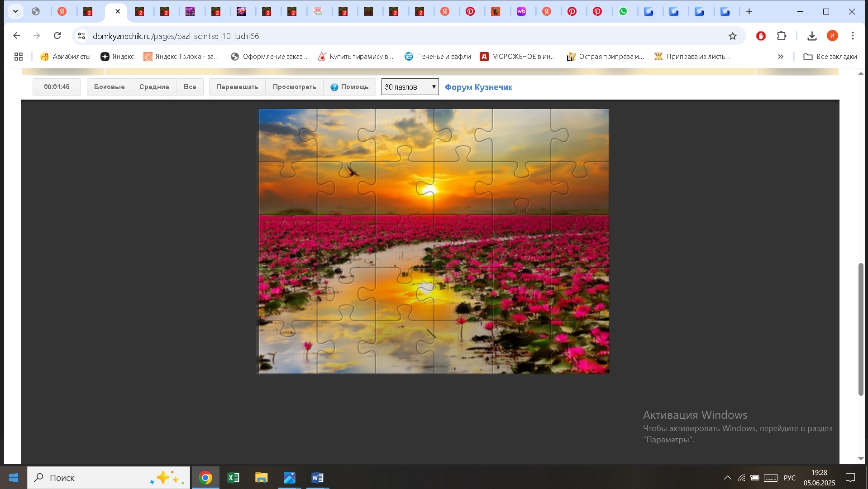Switch to the grey globe icon tab
Image resolution: width=868 pixels, height=489 pixels.
36,11
